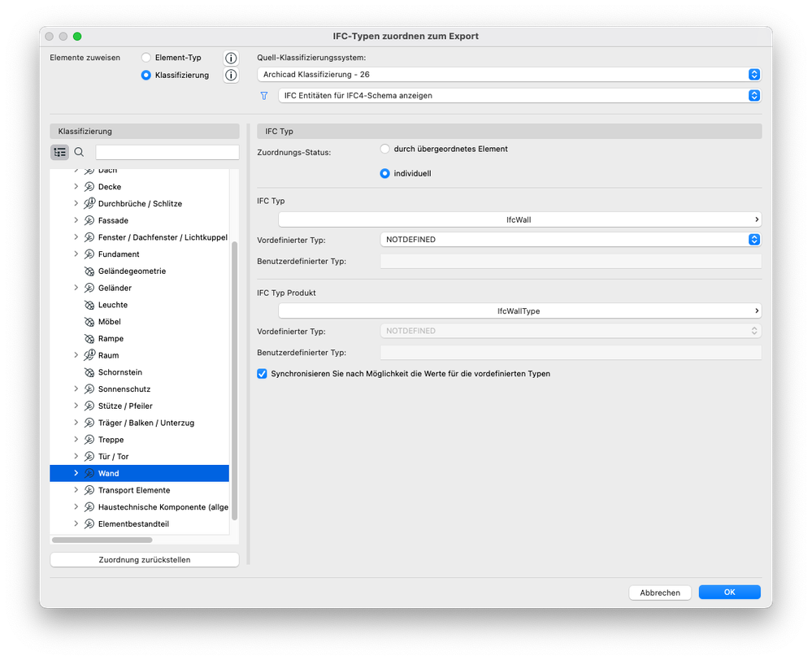Select the Geländegeometrie tree row

[139, 271]
